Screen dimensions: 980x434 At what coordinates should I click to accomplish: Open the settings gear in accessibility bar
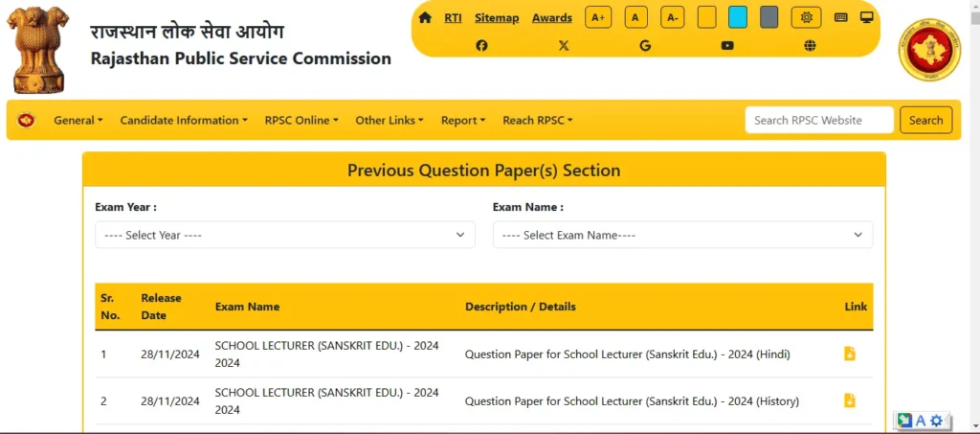tap(806, 17)
